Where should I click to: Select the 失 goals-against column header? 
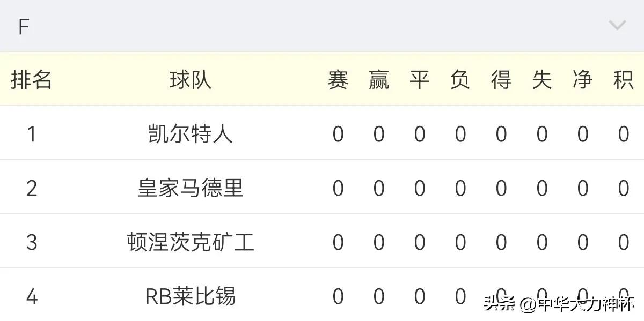[541, 79]
